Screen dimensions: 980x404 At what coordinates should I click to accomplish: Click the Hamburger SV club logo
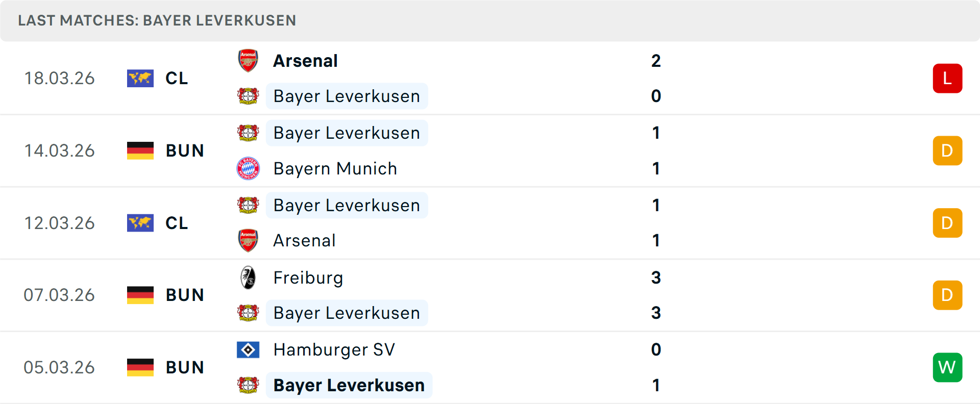coord(248,350)
